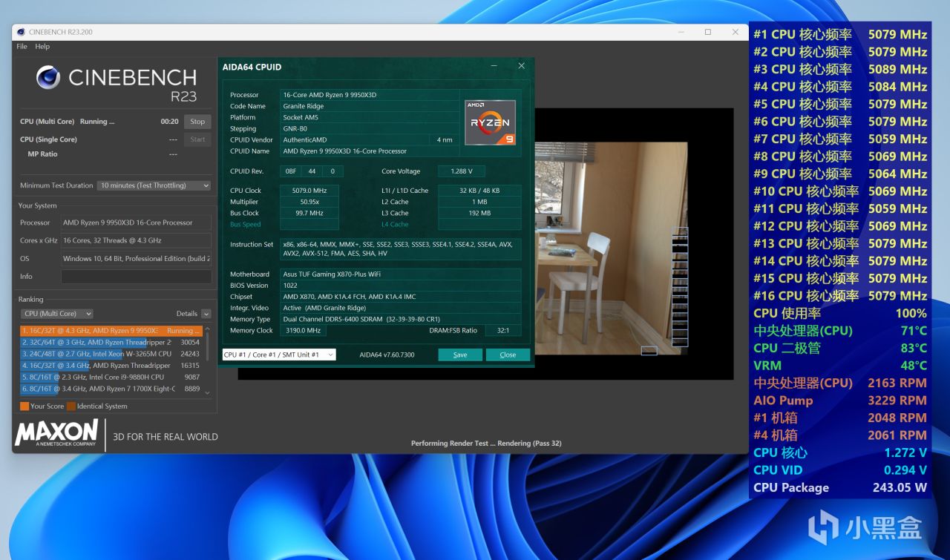
Task: Click the #4 CPU 核心频率 5084 MHz row
Action: click(x=840, y=87)
